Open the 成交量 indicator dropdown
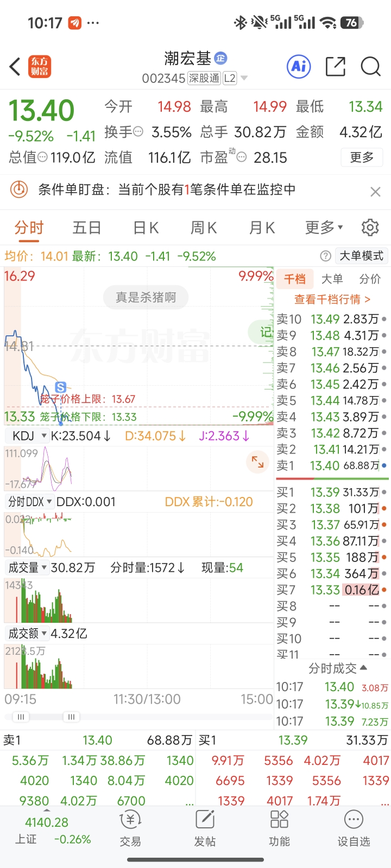The image size is (391, 868). 27,568
